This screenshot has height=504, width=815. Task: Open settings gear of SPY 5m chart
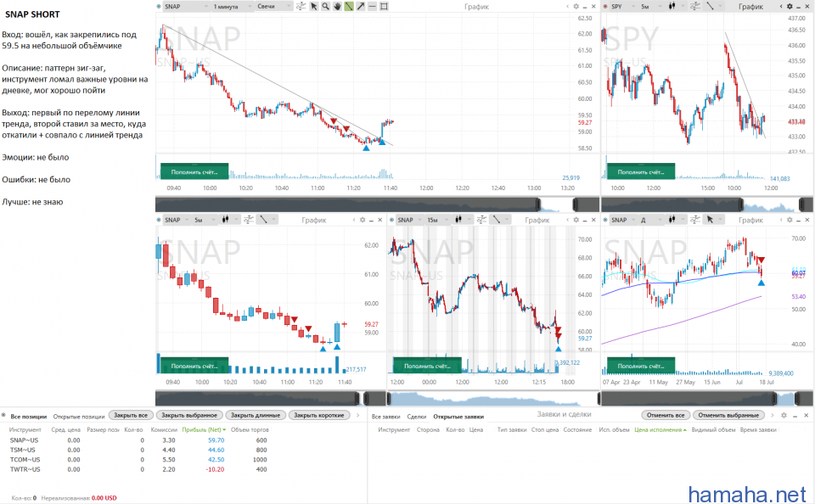(790, 6)
